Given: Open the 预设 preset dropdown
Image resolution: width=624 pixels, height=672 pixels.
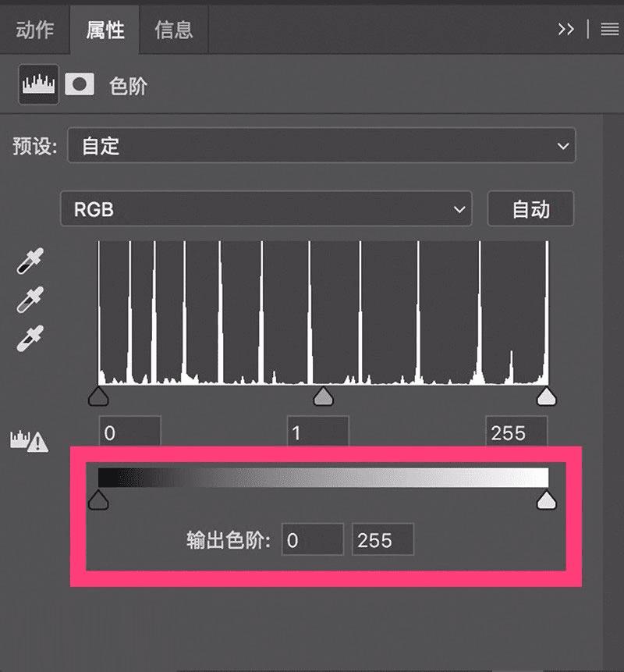Looking at the screenshot, I should pyautogui.click(x=321, y=145).
